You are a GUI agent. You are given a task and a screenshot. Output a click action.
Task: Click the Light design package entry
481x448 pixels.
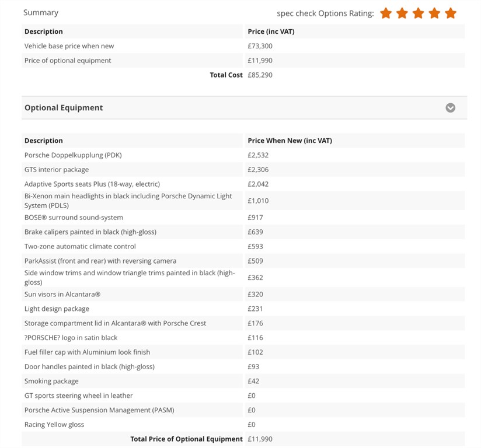pyautogui.click(x=57, y=309)
